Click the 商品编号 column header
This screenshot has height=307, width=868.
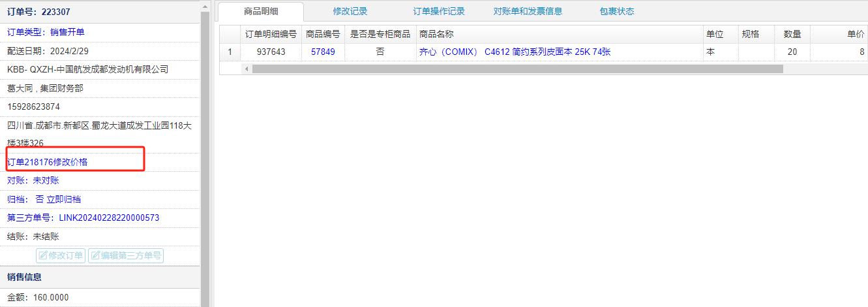(x=323, y=34)
